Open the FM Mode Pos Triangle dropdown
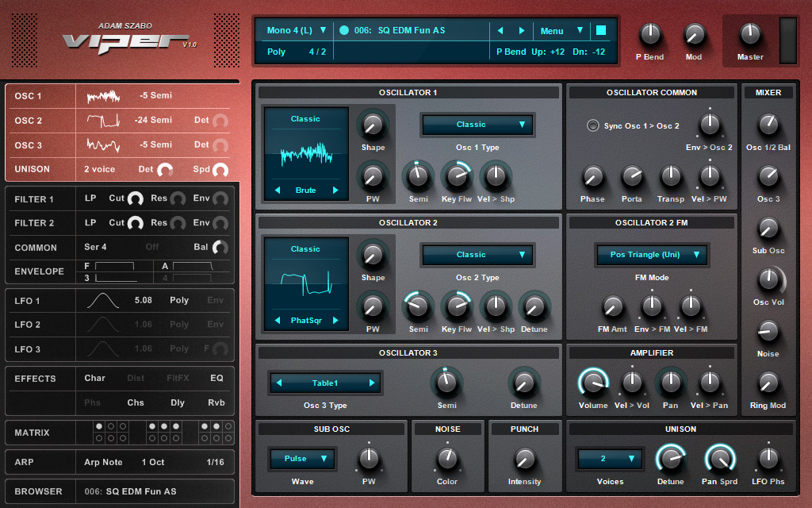812x508 pixels. click(x=652, y=255)
